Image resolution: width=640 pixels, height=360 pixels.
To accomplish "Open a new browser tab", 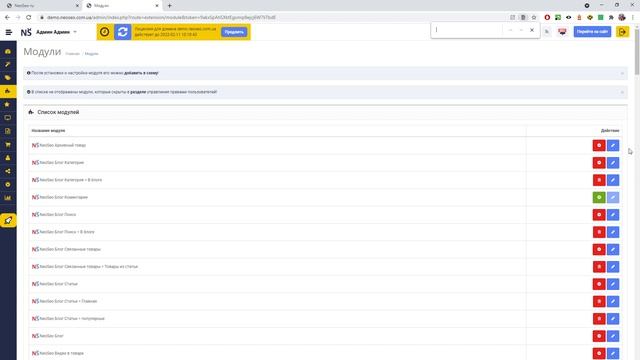I will point(169,6).
